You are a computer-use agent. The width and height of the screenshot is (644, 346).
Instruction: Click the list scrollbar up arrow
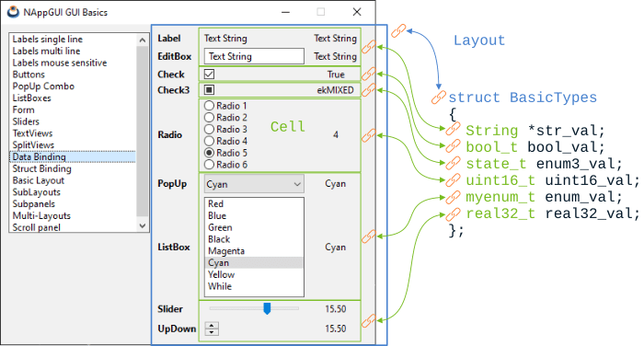click(x=143, y=40)
